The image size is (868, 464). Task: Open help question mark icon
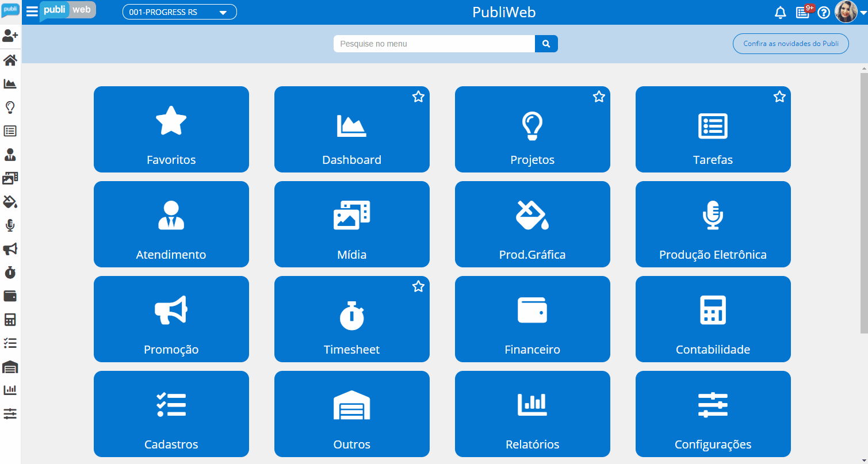pyautogui.click(x=824, y=13)
